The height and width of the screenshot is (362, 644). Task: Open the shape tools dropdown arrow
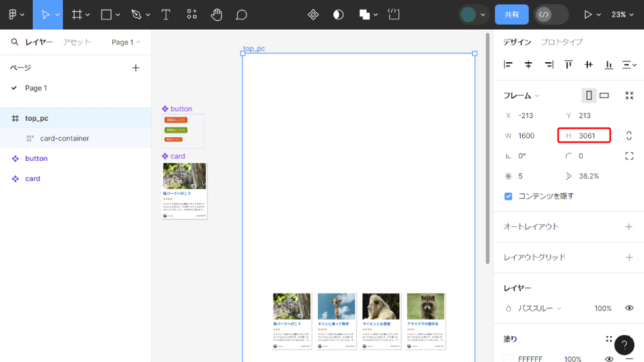click(118, 14)
